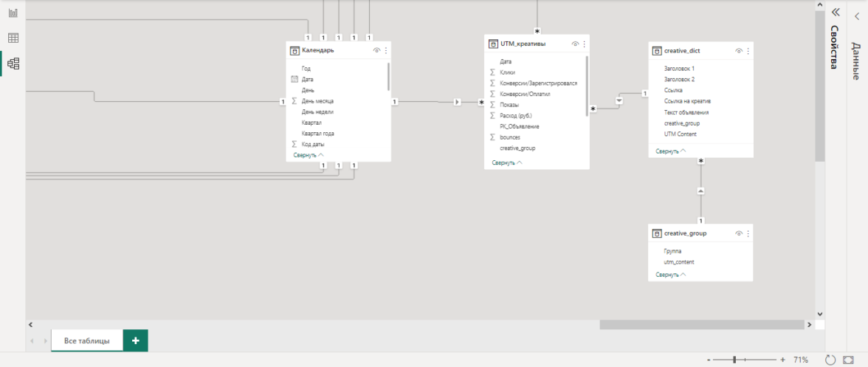Add a new layout tab with plus

[x=135, y=340]
